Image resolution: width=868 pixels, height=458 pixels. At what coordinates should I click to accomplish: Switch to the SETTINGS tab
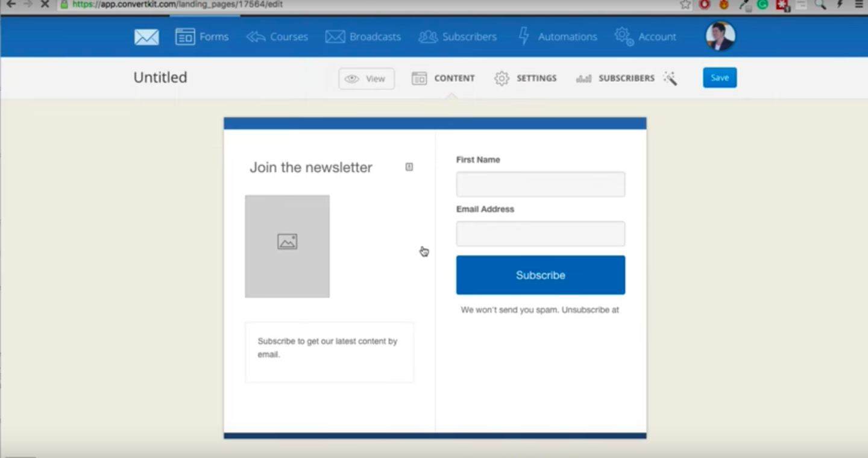click(x=526, y=78)
